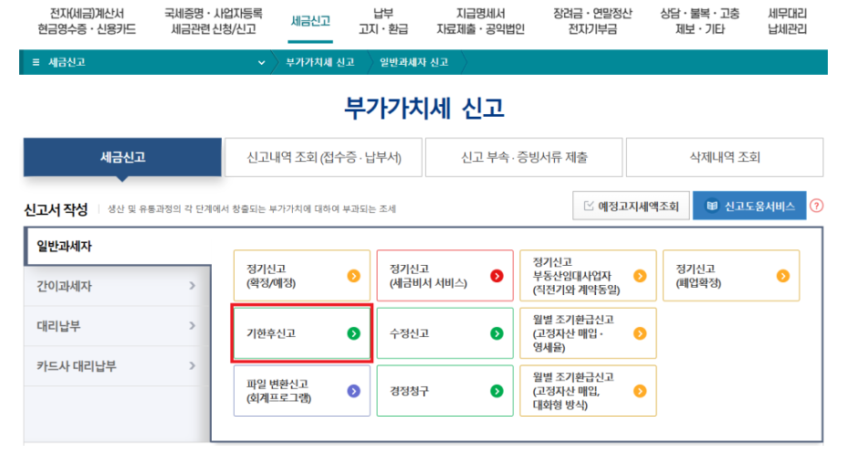Click the hamburger icon in the teal bar
Image resolution: width=868 pixels, height=454 pixels.
(x=36, y=62)
